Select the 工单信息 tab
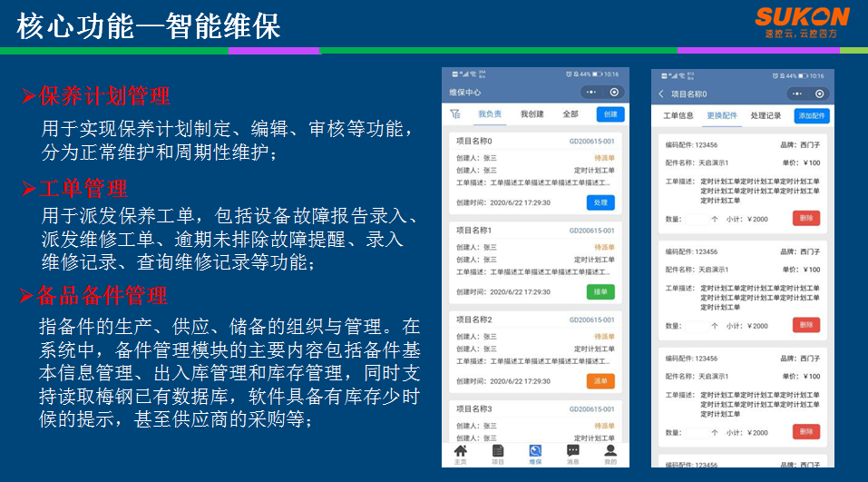This screenshot has width=868, height=482. 678,116
